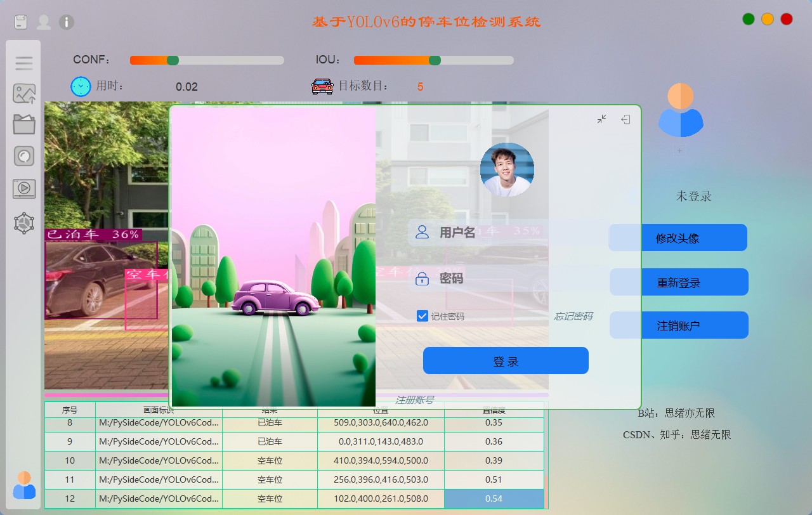Click confidence cell 0.51
The width and height of the screenshot is (812, 515).
(494, 479)
